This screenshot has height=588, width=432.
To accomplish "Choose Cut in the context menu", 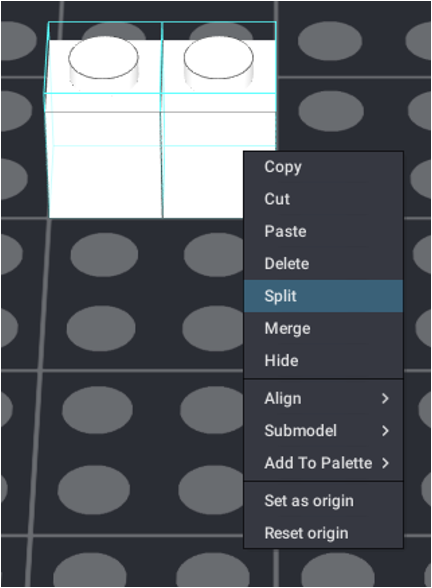I will 323,199.
